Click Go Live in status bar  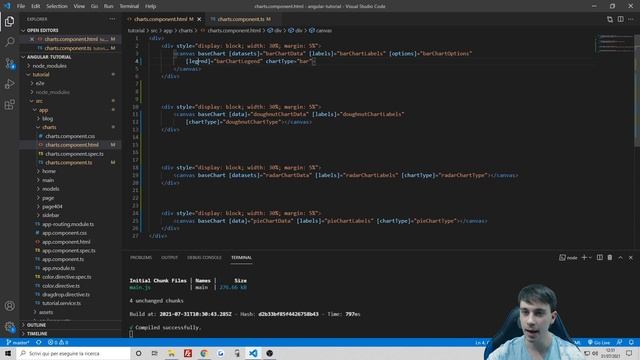click(598, 342)
